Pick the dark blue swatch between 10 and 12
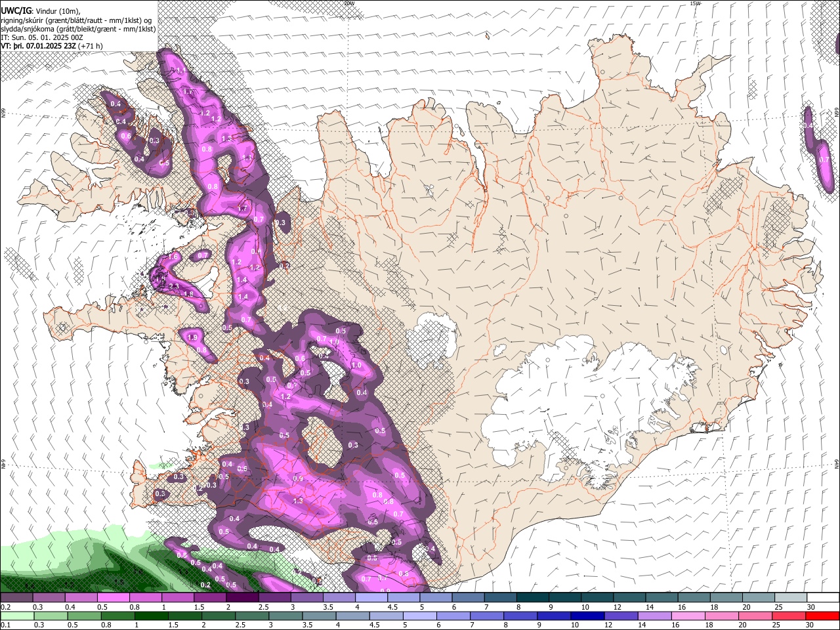Screen dimensions: 840x630 587,616
